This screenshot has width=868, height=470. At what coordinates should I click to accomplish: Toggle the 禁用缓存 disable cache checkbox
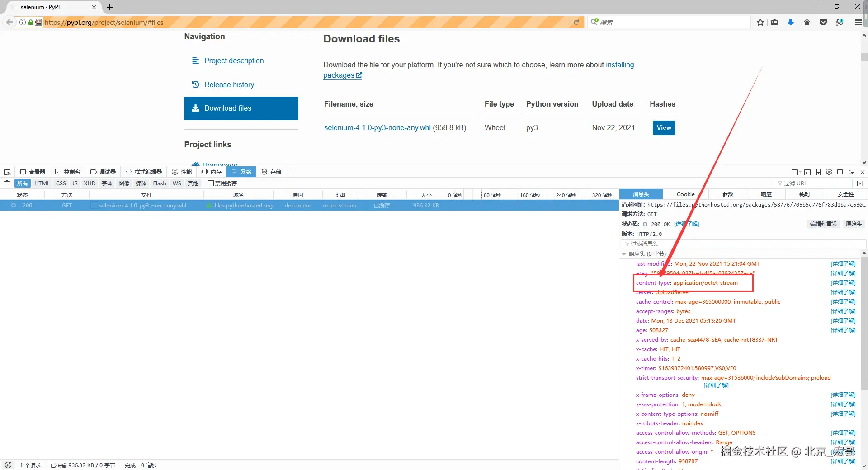pos(211,183)
